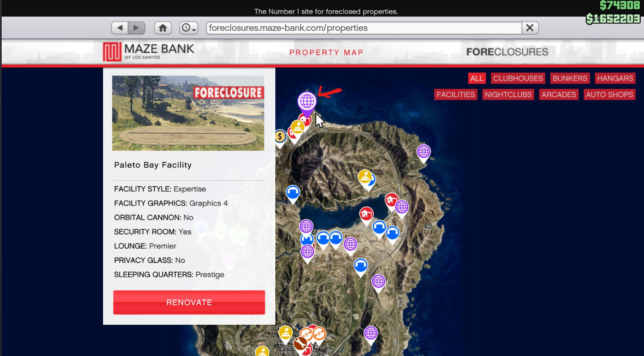Select the purple globe marker southeast of the southernmost bunker
Viewport: 644px width, 356px height.
click(x=378, y=281)
